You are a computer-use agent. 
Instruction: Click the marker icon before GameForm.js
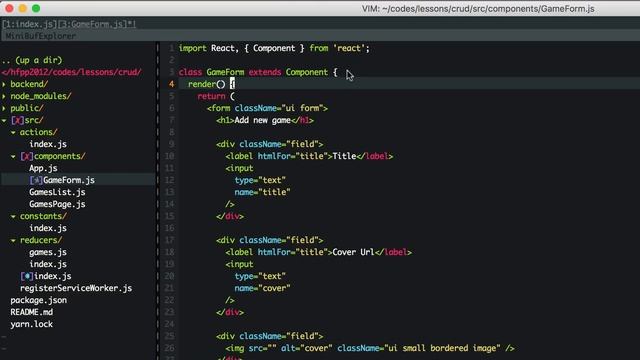pos(36,180)
